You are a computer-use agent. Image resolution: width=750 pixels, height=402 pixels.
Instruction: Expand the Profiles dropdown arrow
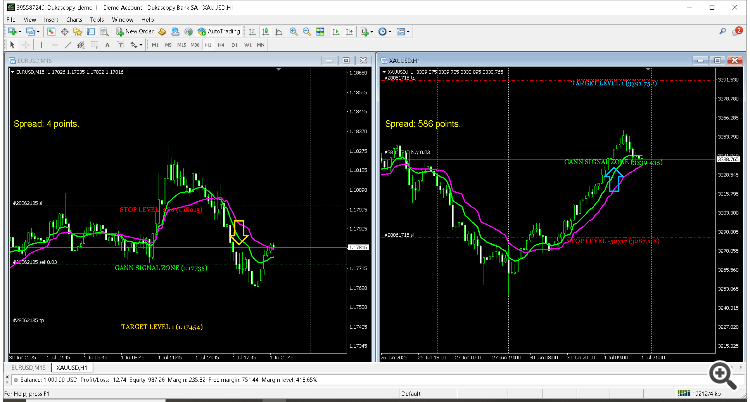[x=38, y=32]
